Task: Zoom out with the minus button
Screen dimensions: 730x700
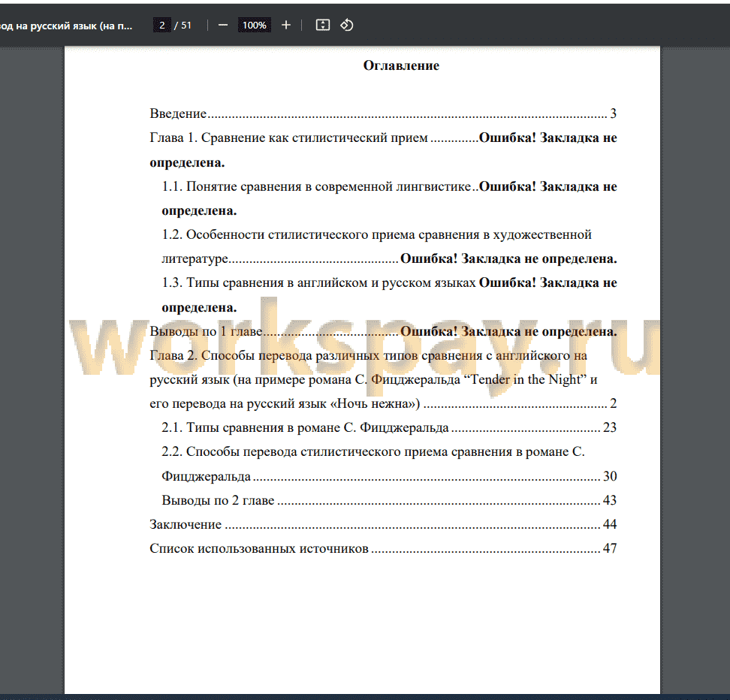Action: point(223,25)
